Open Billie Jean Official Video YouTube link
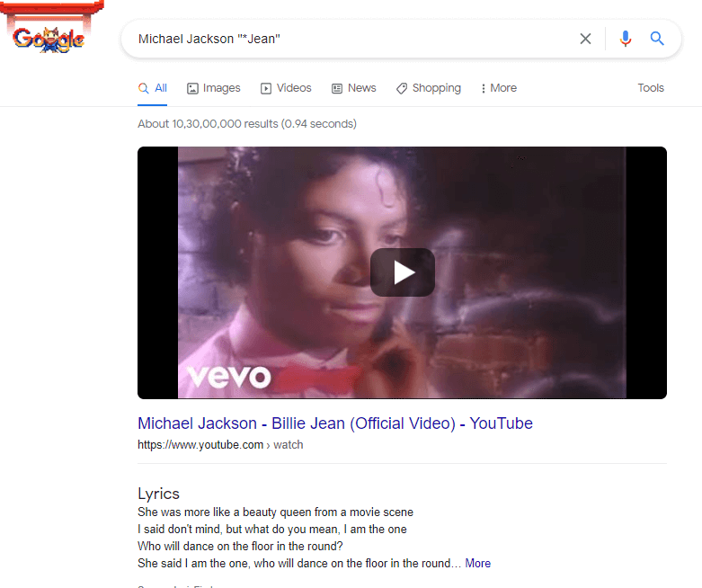 pyautogui.click(x=335, y=423)
